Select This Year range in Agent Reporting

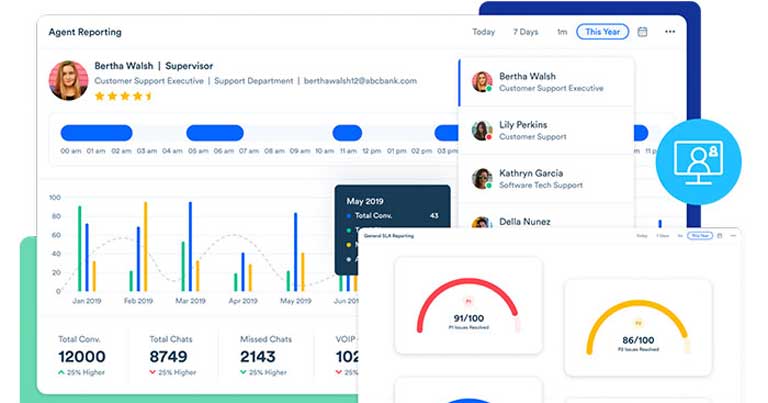pyautogui.click(x=602, y=32)
